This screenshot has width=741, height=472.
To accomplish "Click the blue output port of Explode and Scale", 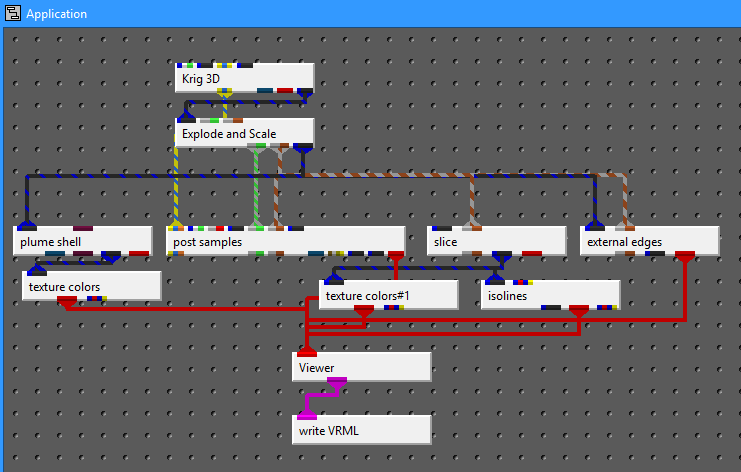I will point(302,148).
